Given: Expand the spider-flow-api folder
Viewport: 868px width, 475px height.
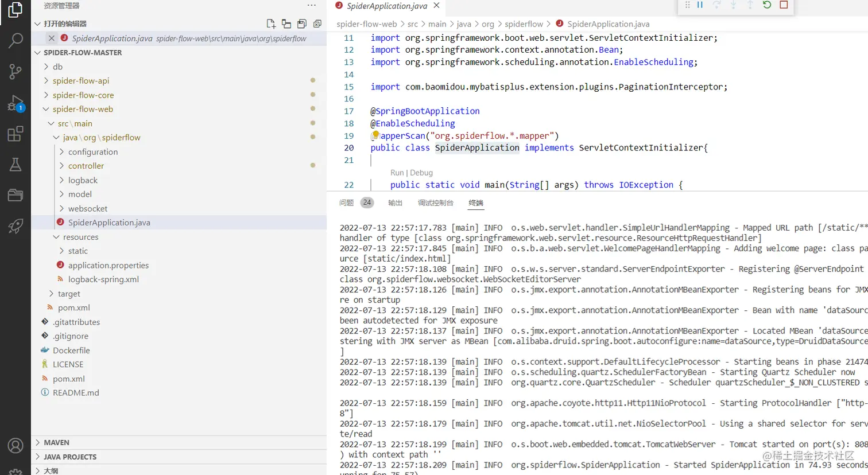Looking at the screenshot, I should pyautogui.click(x=46, y=81).
